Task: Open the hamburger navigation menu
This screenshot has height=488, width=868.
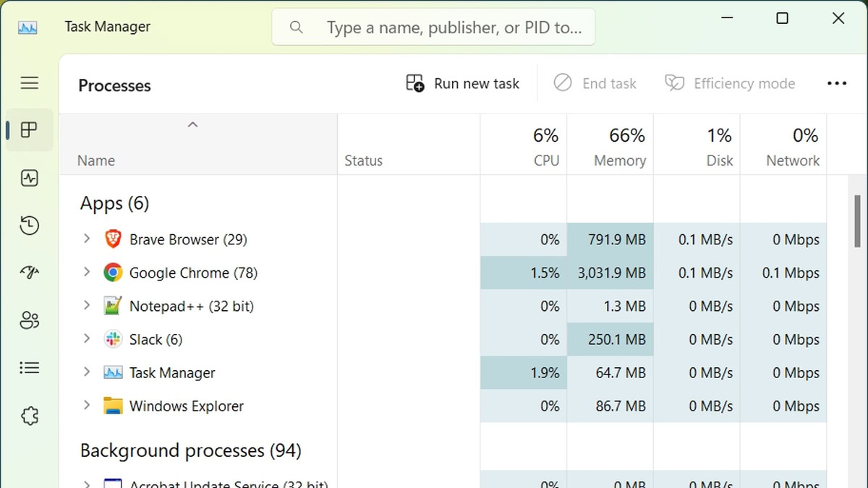Action: coord(30,83)
